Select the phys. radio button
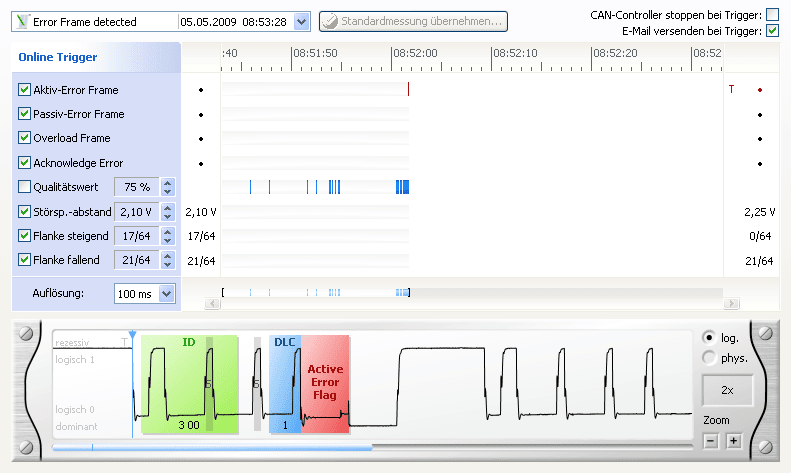Viewport: 791px width, 473px height. coord(709,357)
